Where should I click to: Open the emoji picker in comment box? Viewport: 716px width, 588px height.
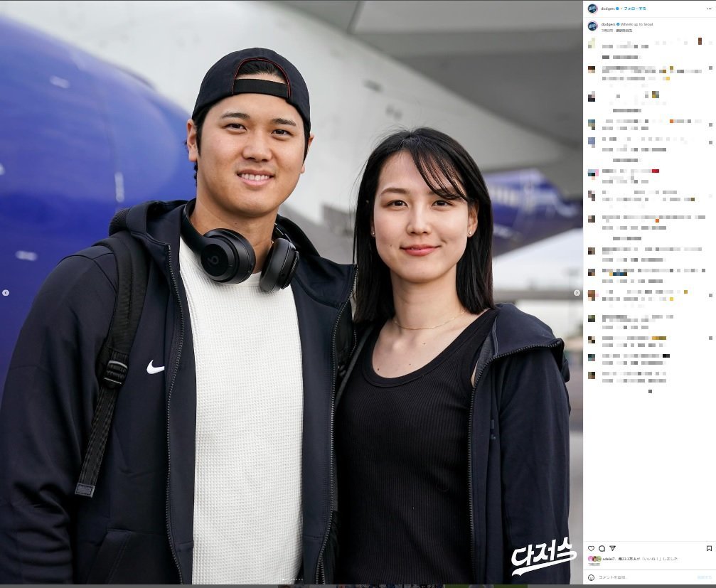pos(591,577)
